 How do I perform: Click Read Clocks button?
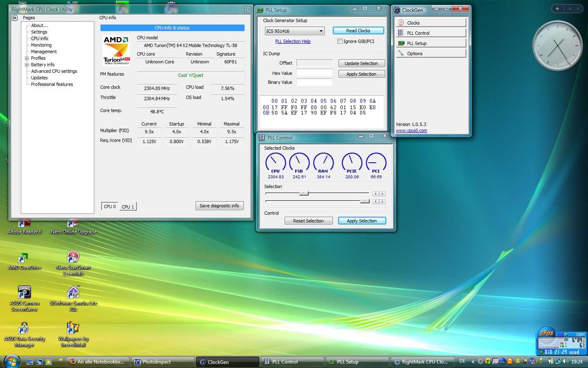[358, 31]
